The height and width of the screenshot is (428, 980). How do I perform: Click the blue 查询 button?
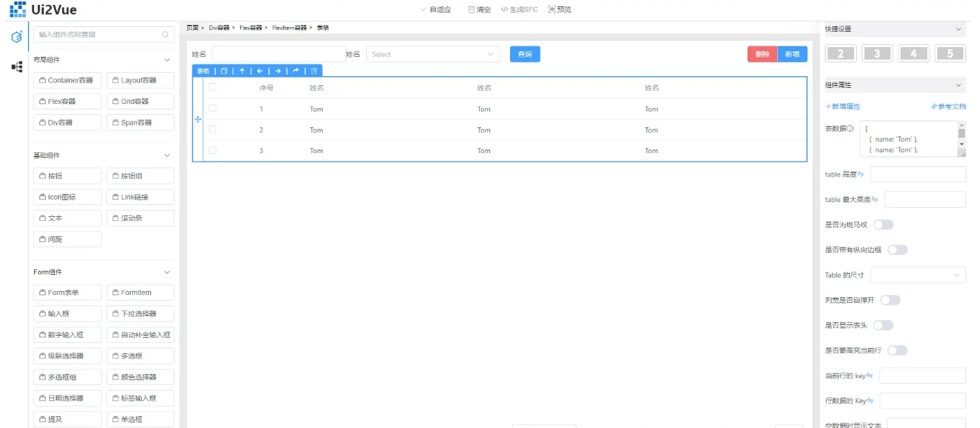pos(525,54)
